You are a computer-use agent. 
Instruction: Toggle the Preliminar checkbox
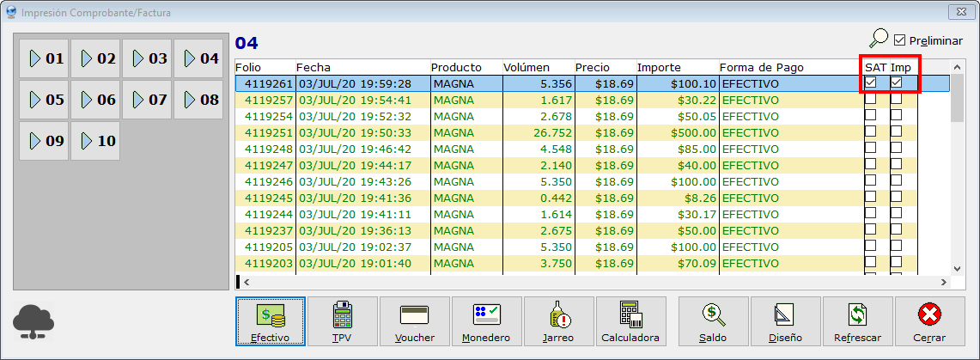[900, 40]
